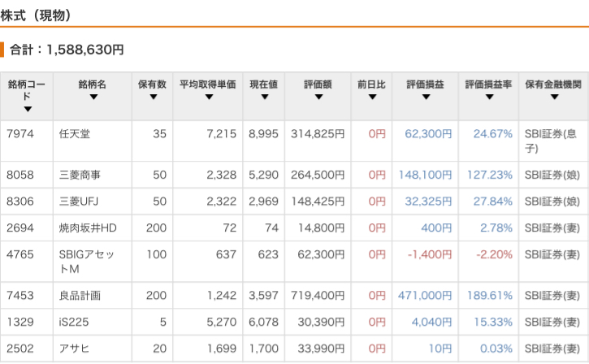This screenshot has height=364, width=589.
Task: Select the 任天堂 stock name
Action: (x=75, y=133)
